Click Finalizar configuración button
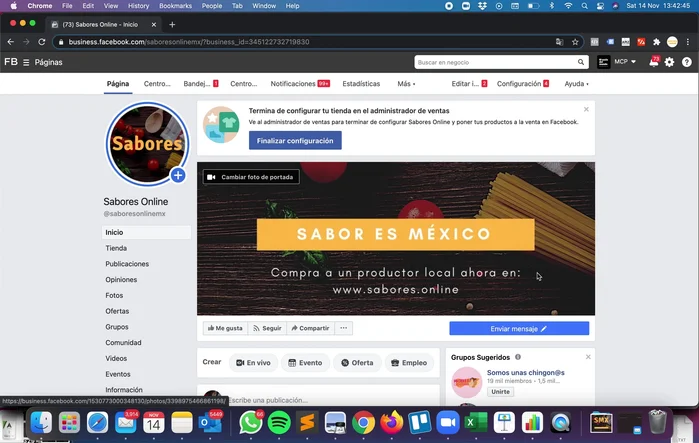 click(x=295, y=140)
